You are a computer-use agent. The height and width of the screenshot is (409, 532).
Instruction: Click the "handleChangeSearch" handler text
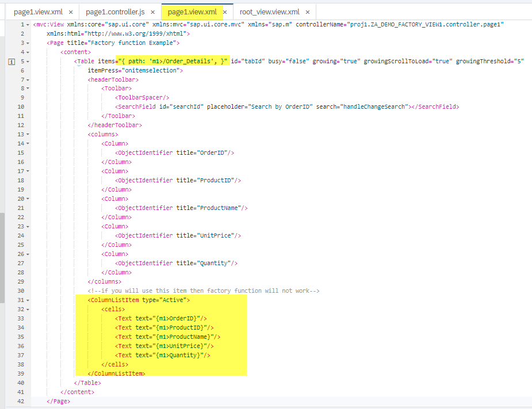[x=374, y=106]
